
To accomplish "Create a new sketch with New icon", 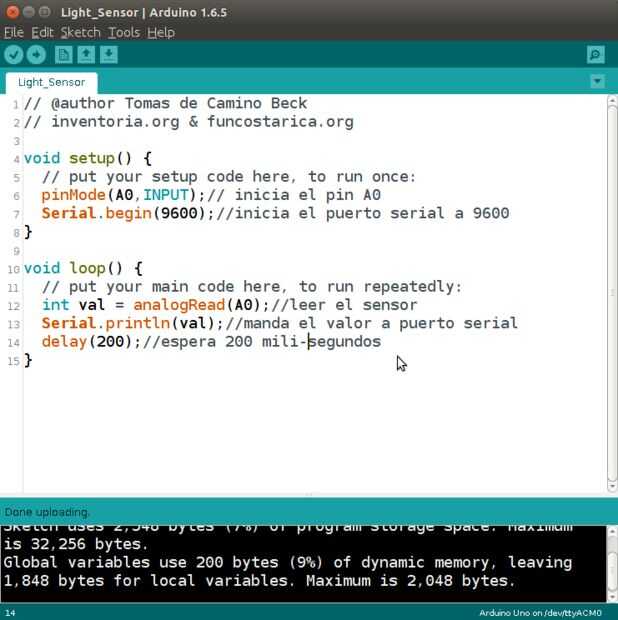I will [x=64, y=55].
